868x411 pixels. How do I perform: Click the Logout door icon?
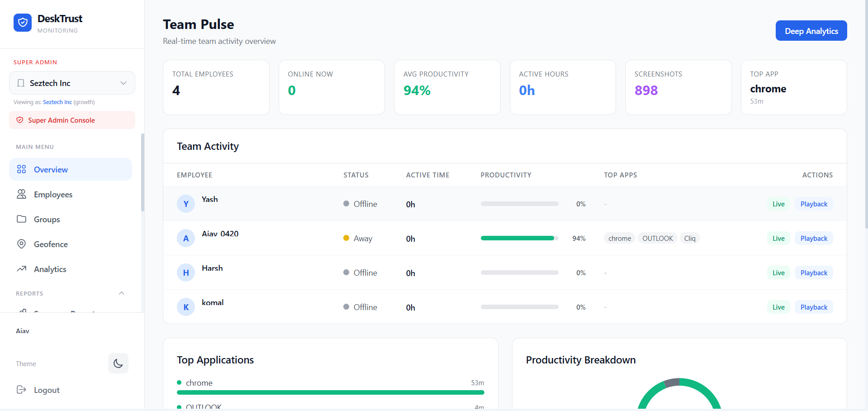pyautogui.click(x=21, y=390)
